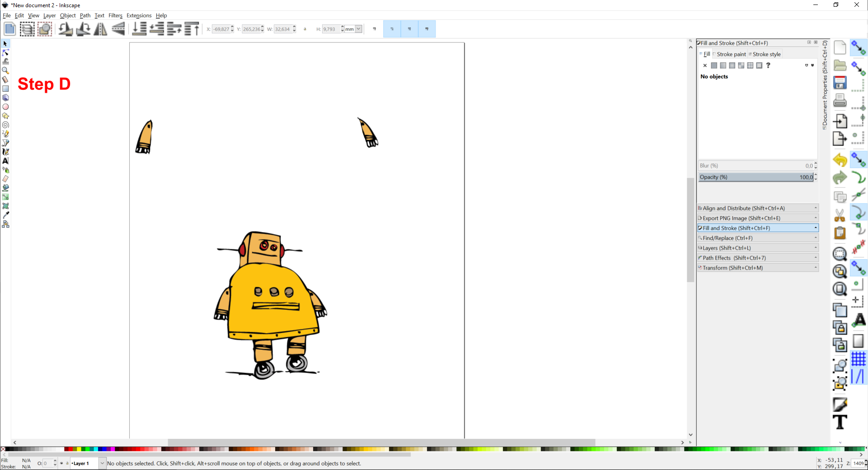Click the Redo arrow icon
868x470 pixels.
pyautogui.click(x=840, y=178)
